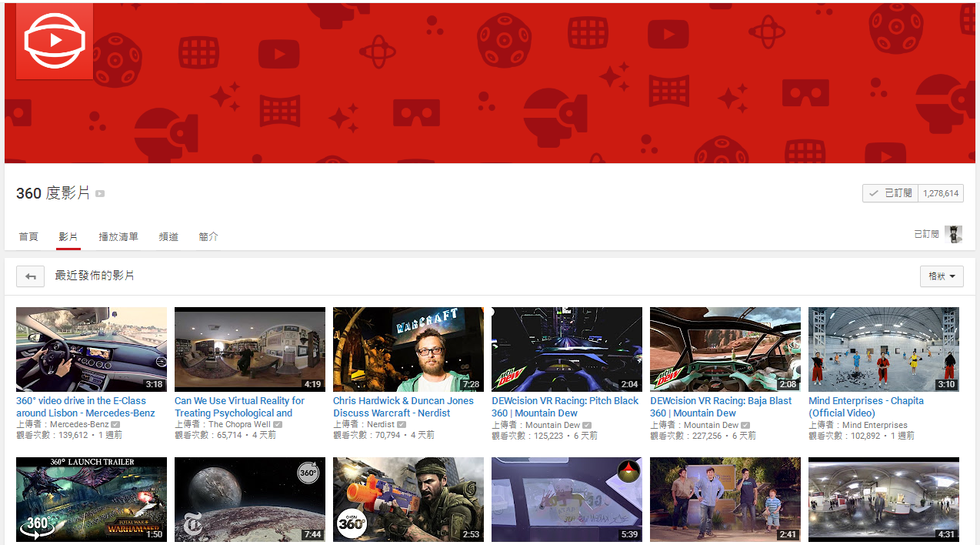
Task: Click the library room thumbnail lasting 4:19
Action: pos(250,349)
